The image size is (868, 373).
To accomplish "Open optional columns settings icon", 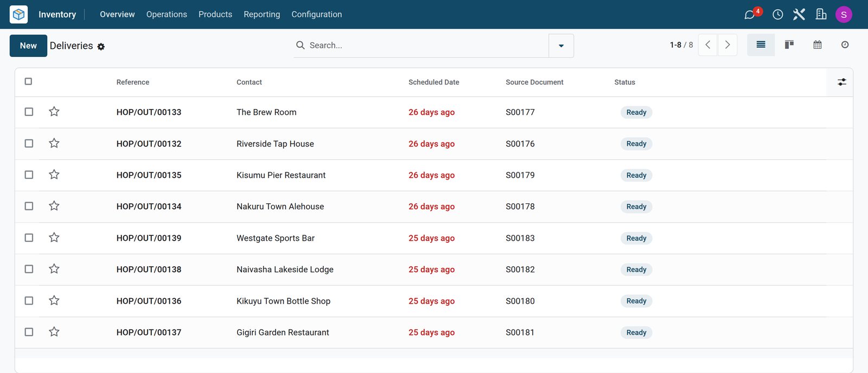I will pyautogui.click(x=842, y=82).
